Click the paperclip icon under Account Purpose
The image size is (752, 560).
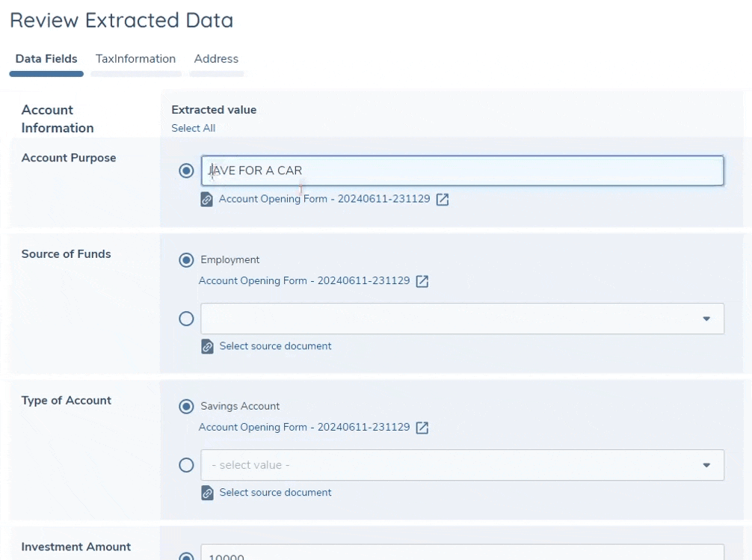[x=207, y=200]
